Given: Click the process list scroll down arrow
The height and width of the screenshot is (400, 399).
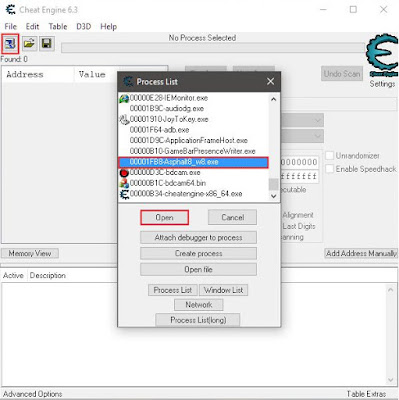Looking at the screenshot, I should click(274, 196).
